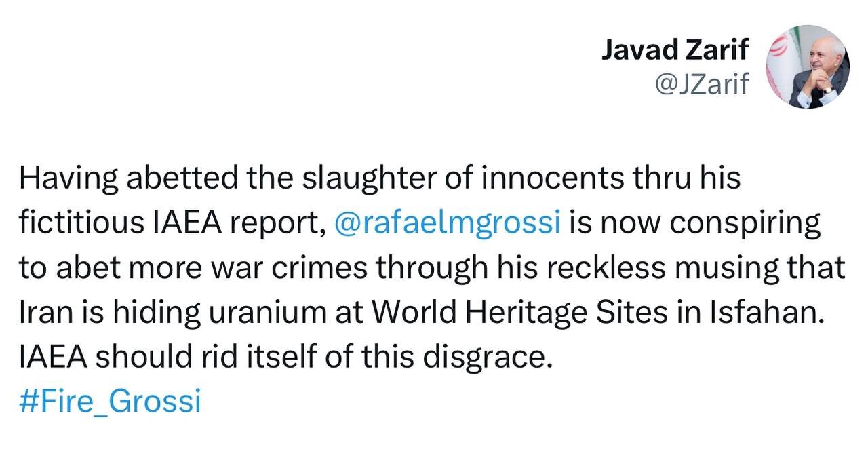Open the #Fire_Grossi hashtag

tap(111, 401)
